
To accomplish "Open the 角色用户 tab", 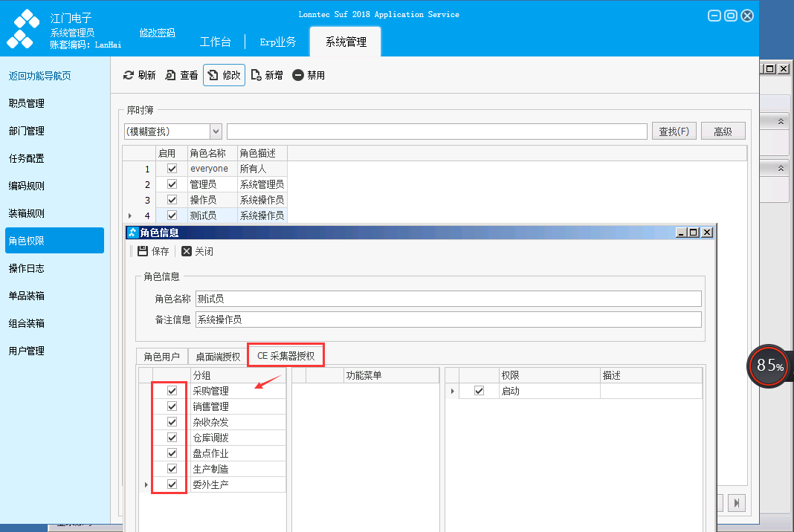I will (x=161, y=357).
